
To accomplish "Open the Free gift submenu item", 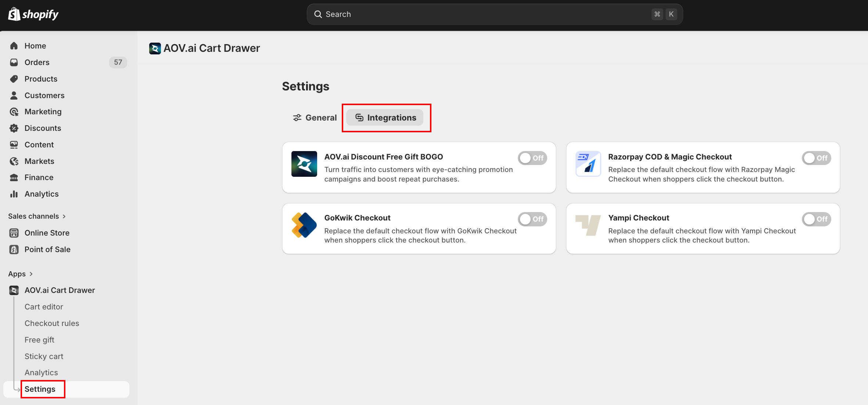I will point(39,340).
